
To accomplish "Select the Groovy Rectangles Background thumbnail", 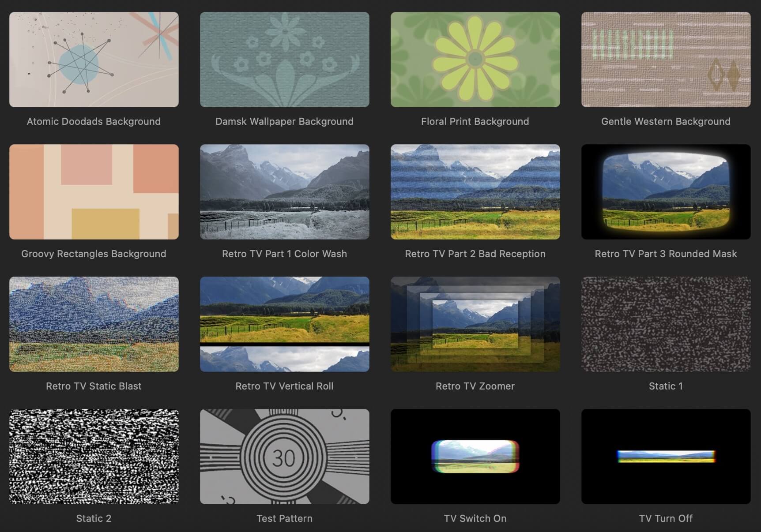I will 94,192.
